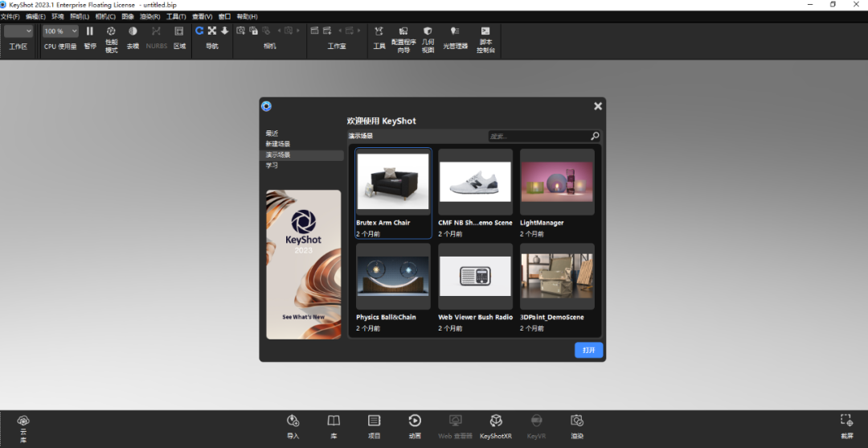Toggle the 去噪 denoise button
The width and height of the screenshot is (868, 448).
(133, 31)
